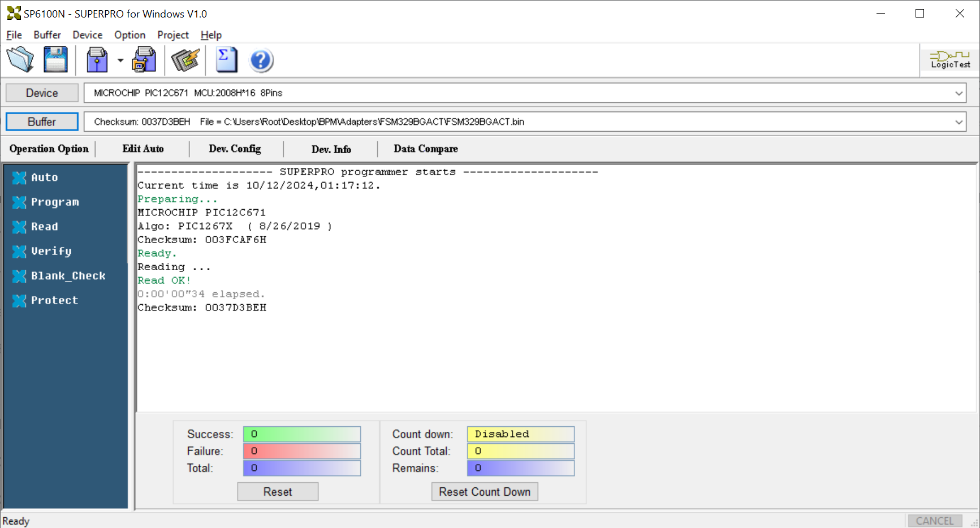Open the Buffer menu
The height and width of the screenshot is (528, 980).
point(47,35)
